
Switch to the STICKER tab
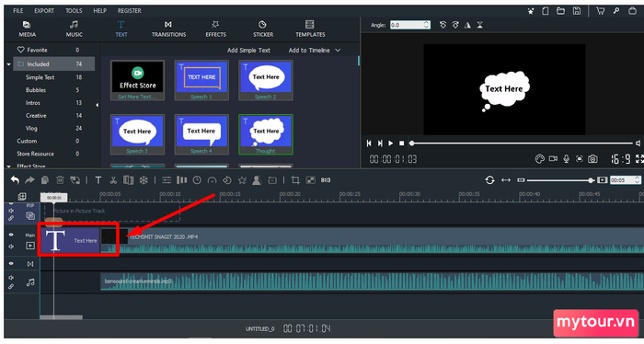click(x=263, y=29)
